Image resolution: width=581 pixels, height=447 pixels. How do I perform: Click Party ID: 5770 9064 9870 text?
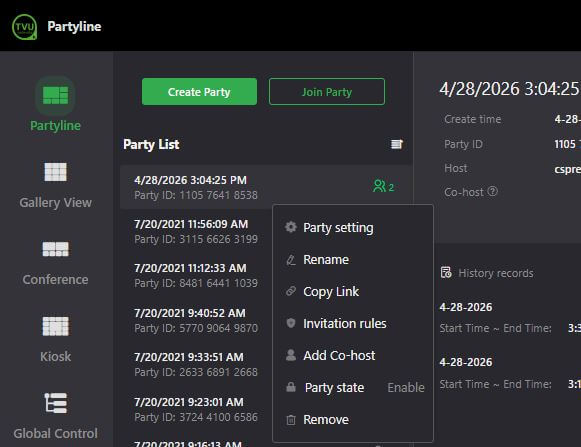[x=196, y=328]
